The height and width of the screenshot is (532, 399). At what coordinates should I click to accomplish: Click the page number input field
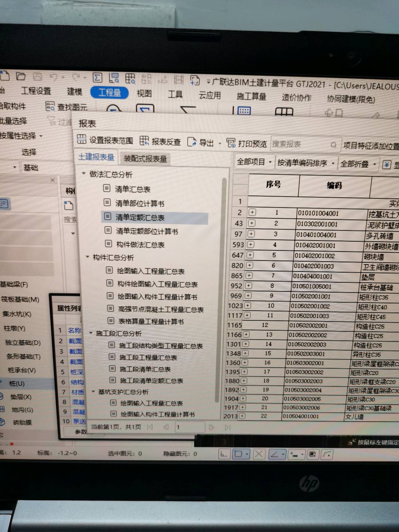coord(189,427)
